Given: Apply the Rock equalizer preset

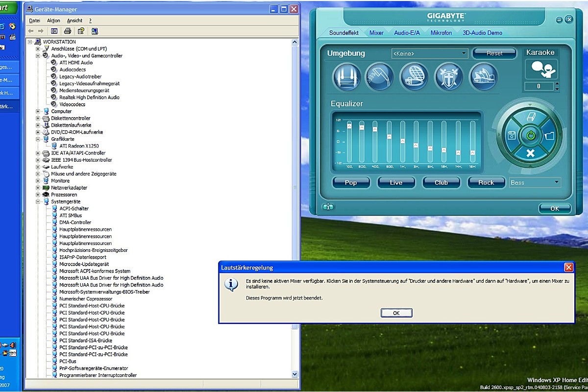Looking at the screenshot, I should (486, 182).
